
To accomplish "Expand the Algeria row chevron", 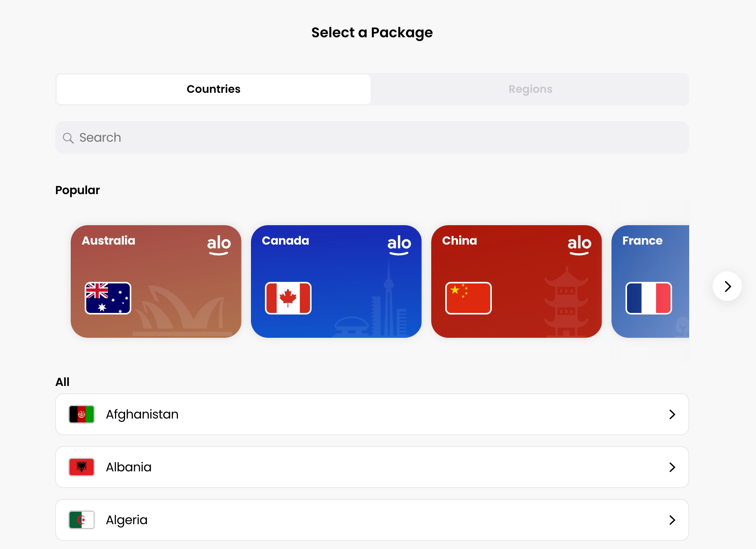I will [672, 520].
